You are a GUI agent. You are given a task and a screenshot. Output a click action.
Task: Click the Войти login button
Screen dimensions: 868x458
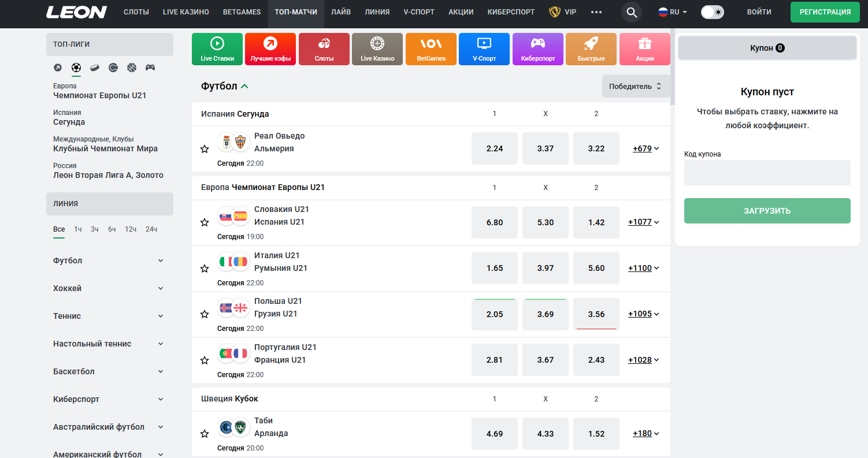point(759,12)
